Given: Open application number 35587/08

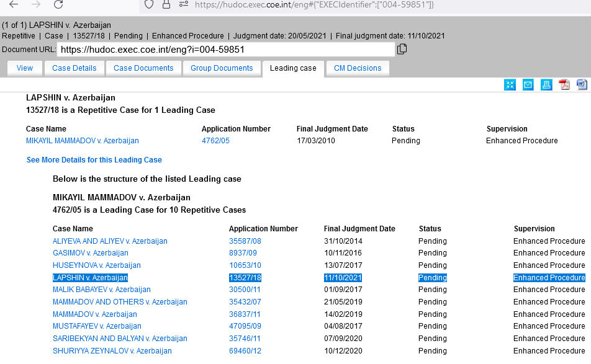Looking at the screenshot, I should pyautogui.click(x=245, y=241).
